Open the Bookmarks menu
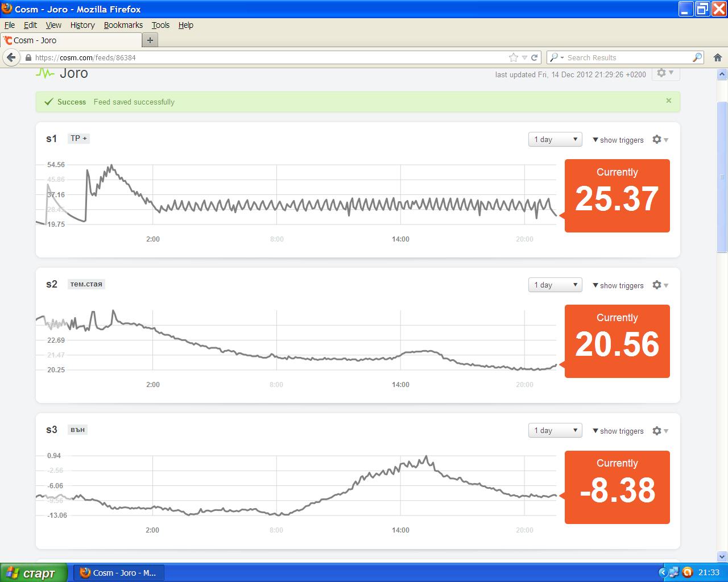Viewport: 728px width, 582px height. (123, 25)
